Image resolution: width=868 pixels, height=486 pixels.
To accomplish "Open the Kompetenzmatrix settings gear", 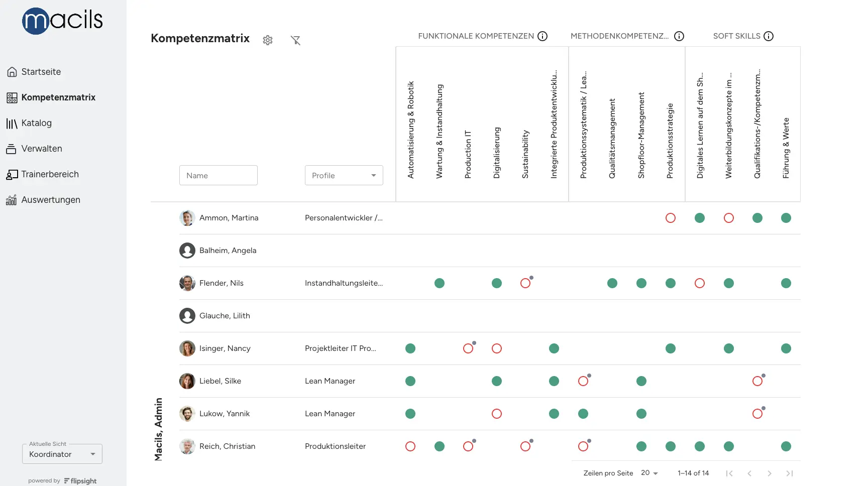I will click(x=268, y=40).
